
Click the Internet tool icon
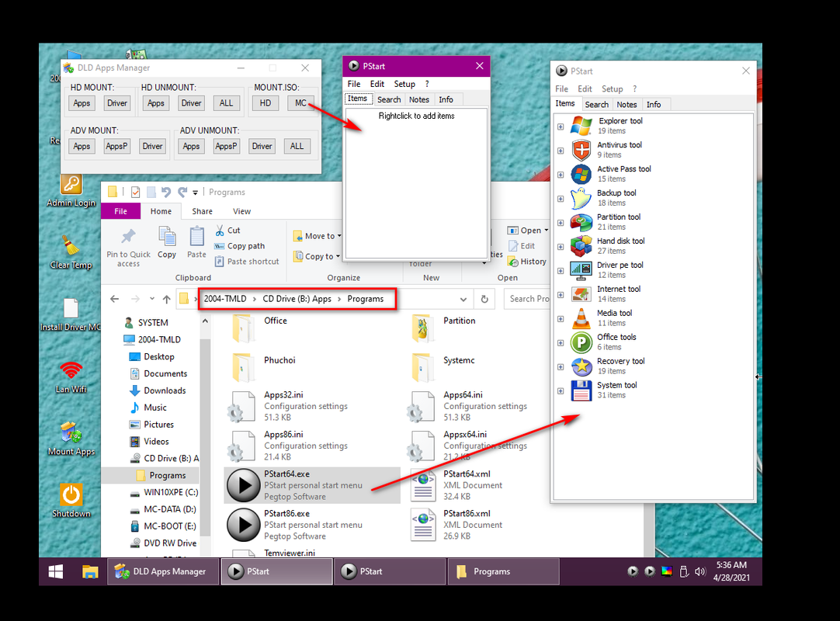coord(581,294)
